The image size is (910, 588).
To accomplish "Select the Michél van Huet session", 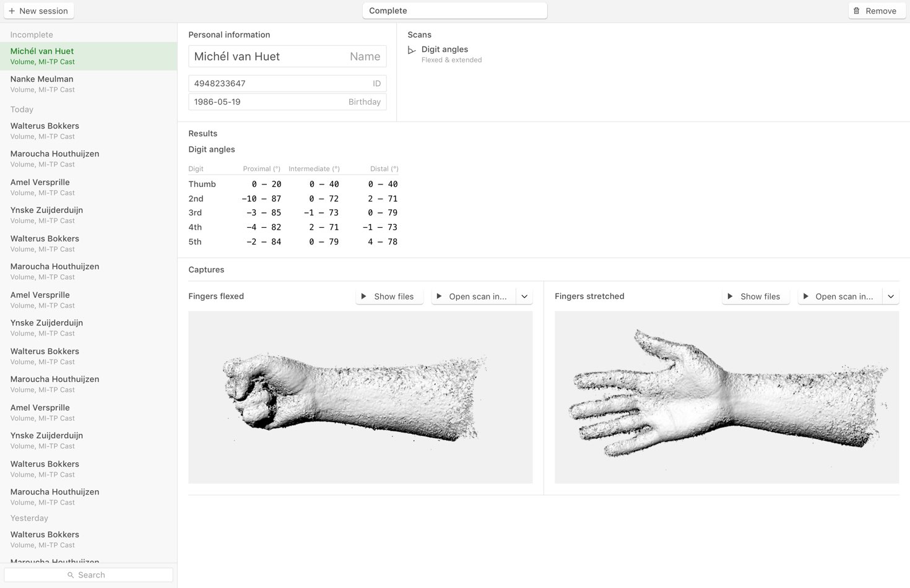I will [x=89, y=56].
